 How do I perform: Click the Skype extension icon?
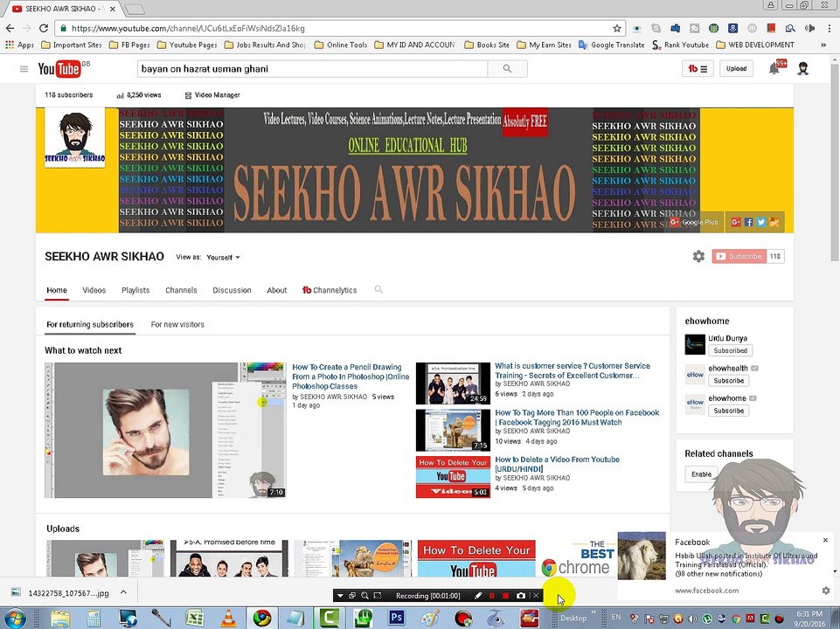click(x=656, y=28)
